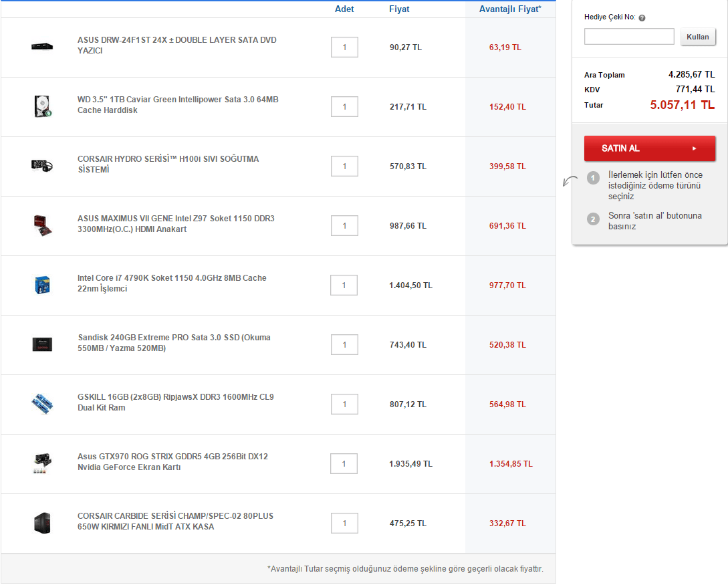Click the 1.935,49 TL price
This screenshot has height=585, width=728.
[x=411, y=464]
